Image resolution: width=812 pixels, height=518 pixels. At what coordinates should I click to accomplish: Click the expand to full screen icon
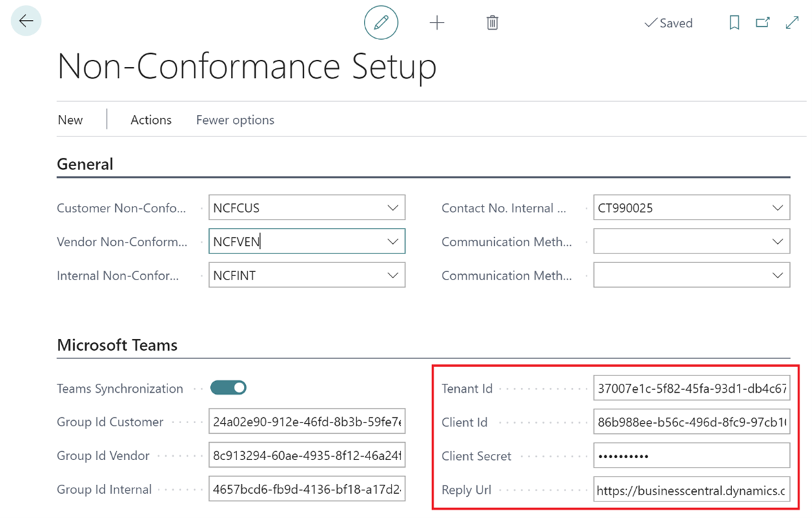[792, 23]
